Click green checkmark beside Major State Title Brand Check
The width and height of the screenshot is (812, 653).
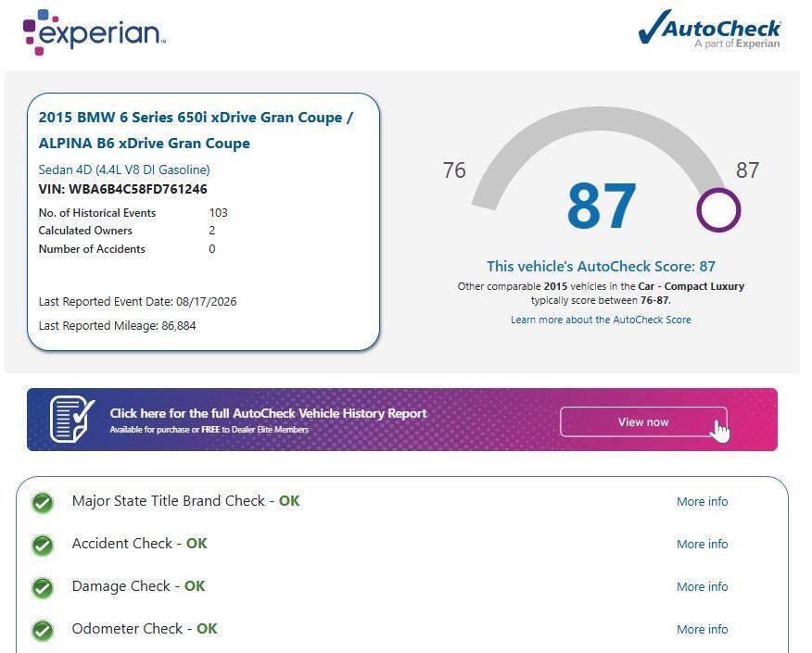coord(43,502)
